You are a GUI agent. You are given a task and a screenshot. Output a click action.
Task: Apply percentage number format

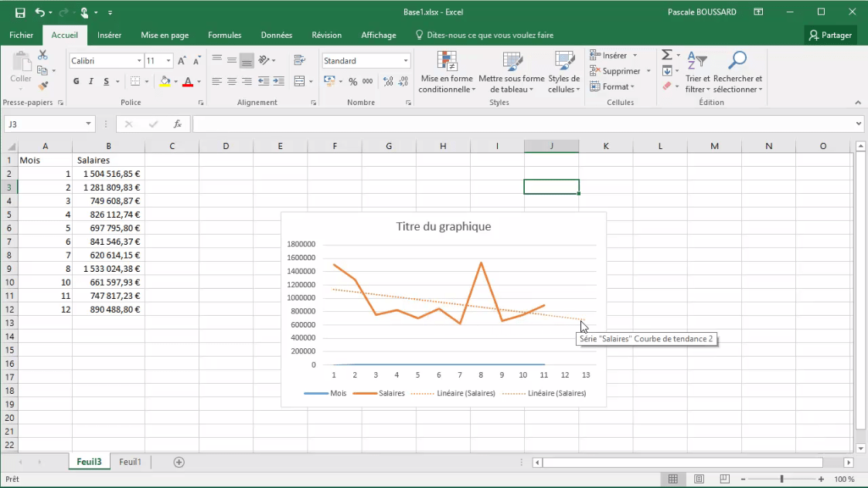354,80
